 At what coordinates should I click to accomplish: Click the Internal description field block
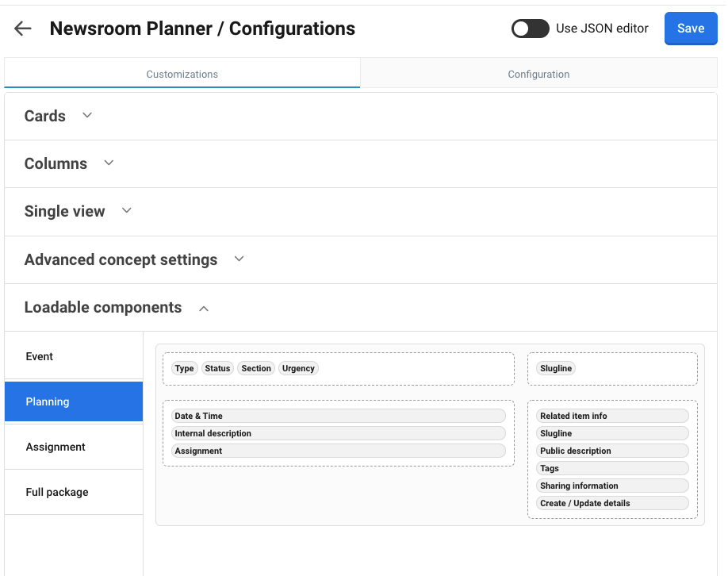tap(339, 433)
